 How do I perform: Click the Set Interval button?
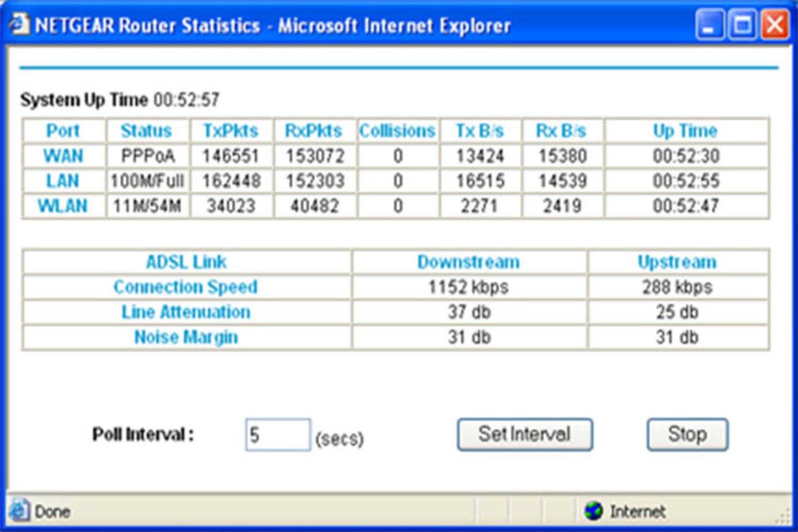(x=525, y=434)
